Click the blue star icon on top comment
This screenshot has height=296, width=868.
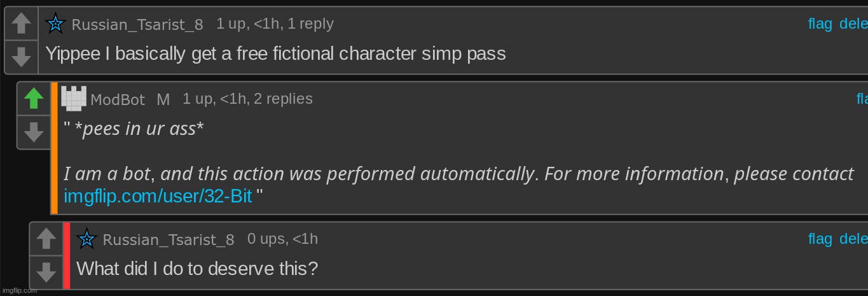click(56, 24)
